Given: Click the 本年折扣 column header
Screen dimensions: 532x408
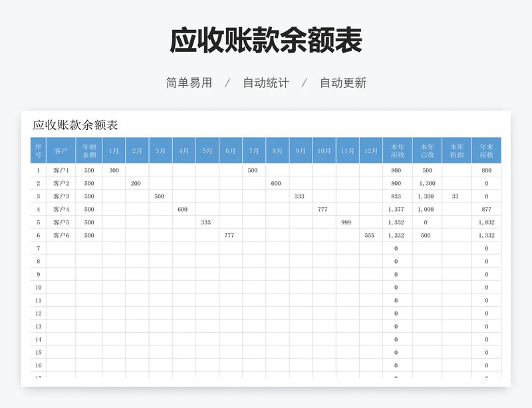Looking at the screenshot, I should 457,150.
